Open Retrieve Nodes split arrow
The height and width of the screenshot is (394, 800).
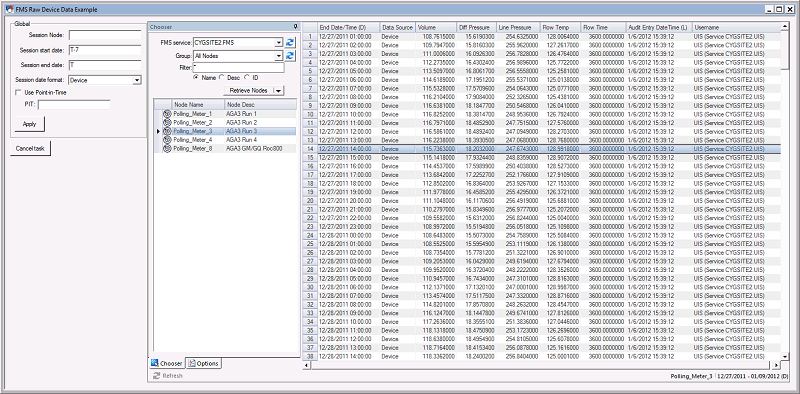(x=279, y=90)
